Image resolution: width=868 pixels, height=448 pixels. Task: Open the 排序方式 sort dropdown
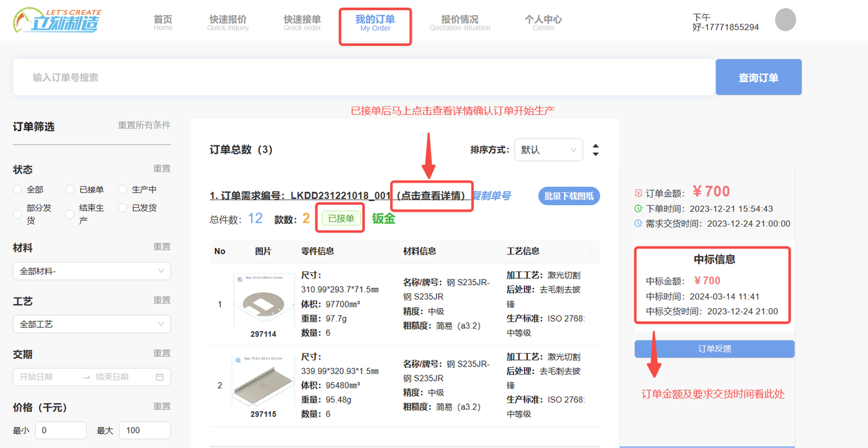point(549,150)
